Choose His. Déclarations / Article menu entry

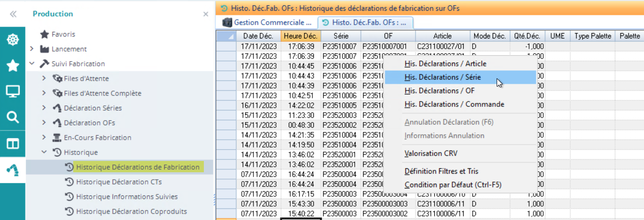(445, 63)
